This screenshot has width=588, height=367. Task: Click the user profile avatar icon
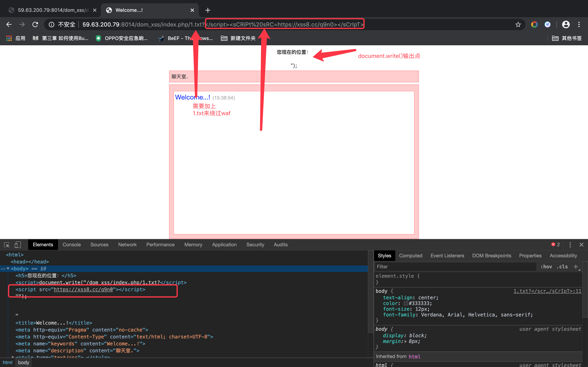point(566,24)
